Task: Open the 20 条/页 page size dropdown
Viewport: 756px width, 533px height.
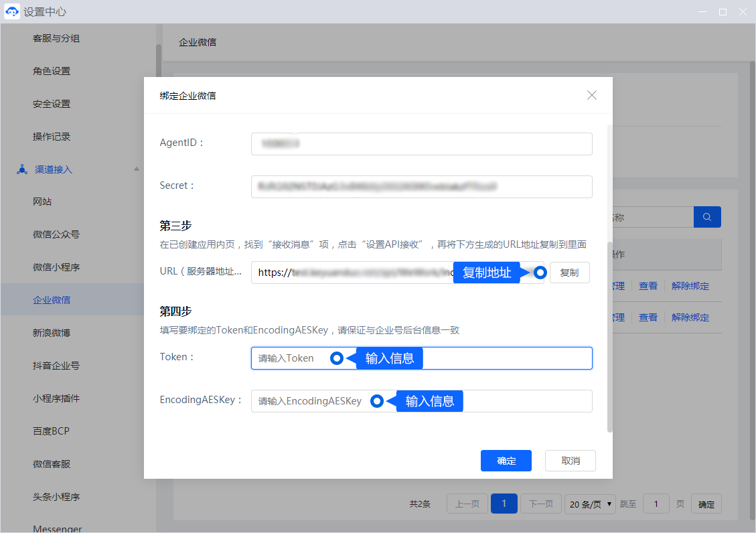Action: point(590,504)
